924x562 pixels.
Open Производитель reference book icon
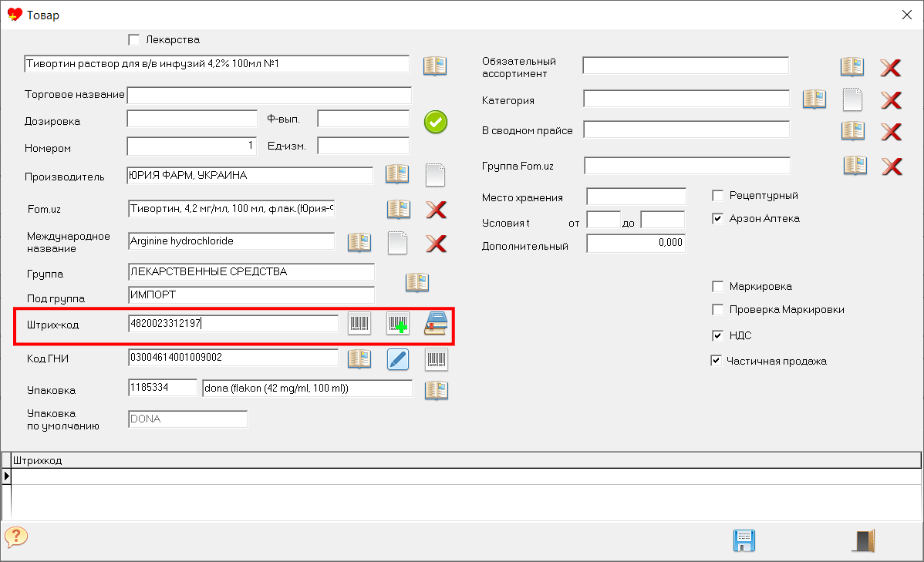point(397,173)
